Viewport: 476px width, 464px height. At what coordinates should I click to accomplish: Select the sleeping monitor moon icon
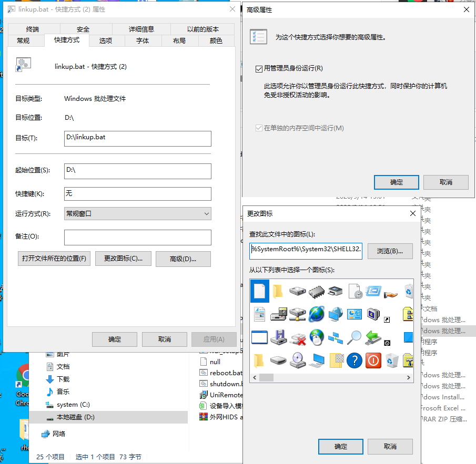pos(373,314)
